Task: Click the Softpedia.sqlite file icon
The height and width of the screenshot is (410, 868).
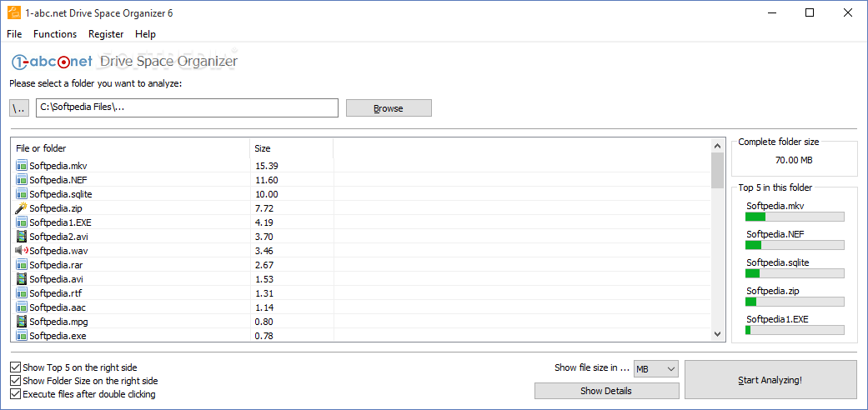Action: (x=22, y=193)
